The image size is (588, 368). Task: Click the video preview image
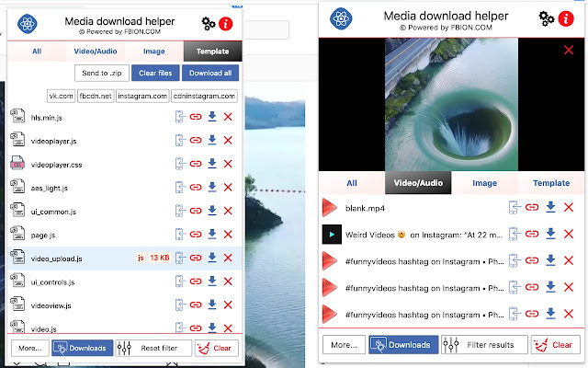pyautogui.click(x=451, y=104)
